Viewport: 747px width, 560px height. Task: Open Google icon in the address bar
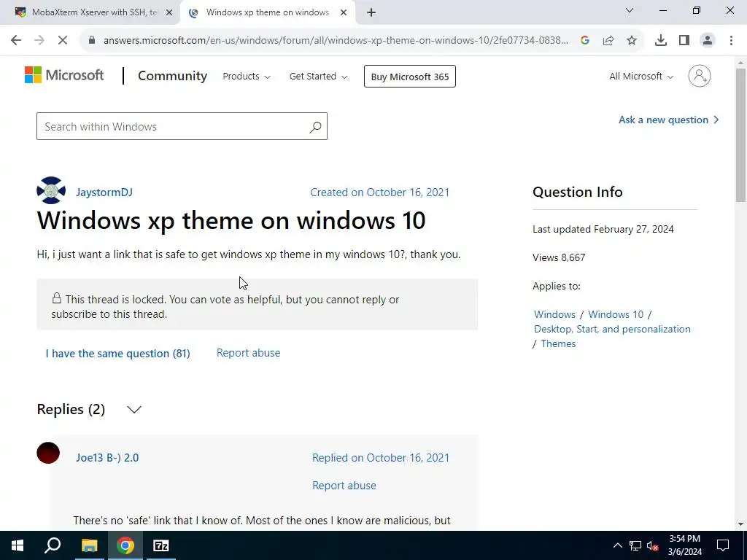pos(585,41)
